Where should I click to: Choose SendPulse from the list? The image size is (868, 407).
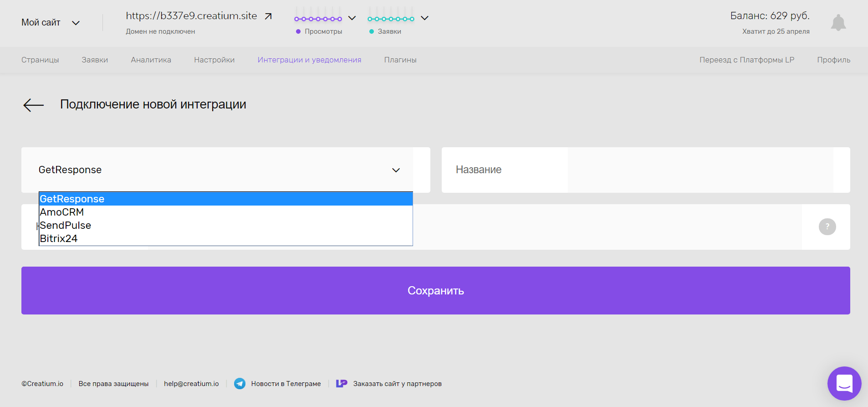226,225
